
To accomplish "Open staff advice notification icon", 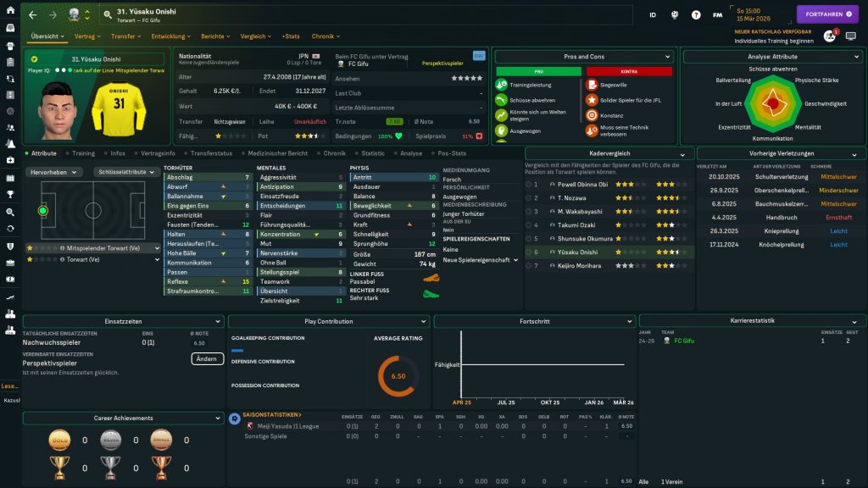I will (x=829, y=36).
